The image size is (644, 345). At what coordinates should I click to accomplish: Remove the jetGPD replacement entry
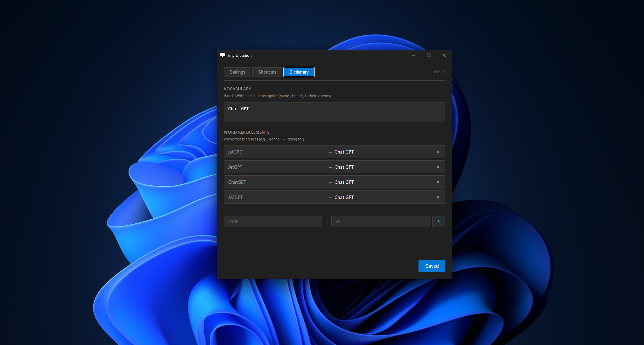click(438, 152)
